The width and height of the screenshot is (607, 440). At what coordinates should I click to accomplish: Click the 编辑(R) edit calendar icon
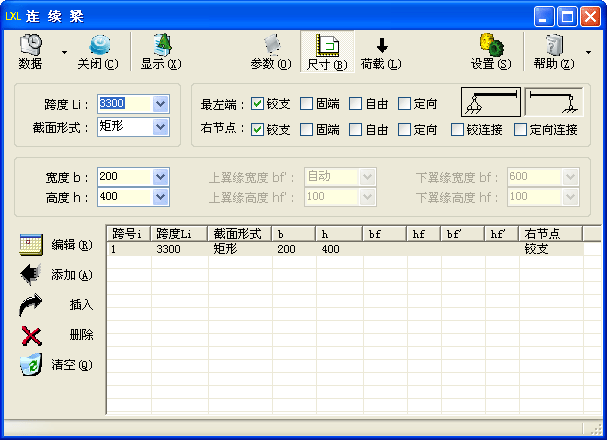[x=31, y=245]
